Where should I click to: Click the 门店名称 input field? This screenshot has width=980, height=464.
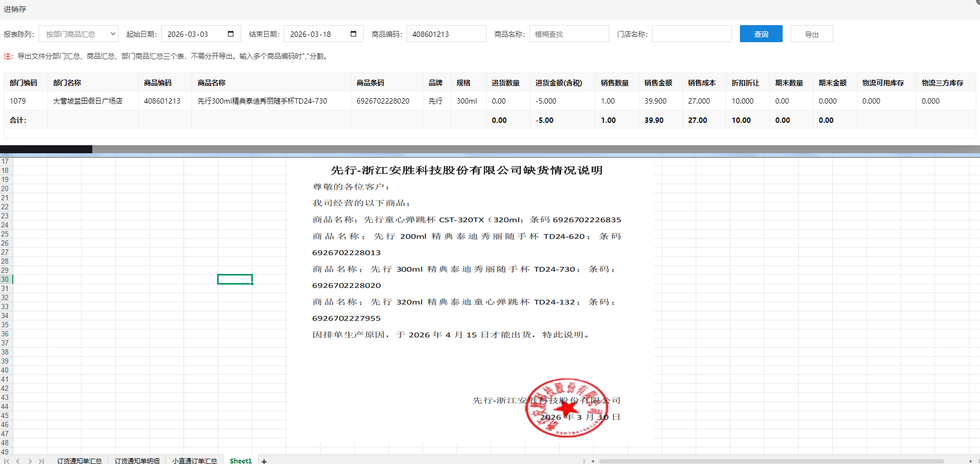click(x=691, y=34)
